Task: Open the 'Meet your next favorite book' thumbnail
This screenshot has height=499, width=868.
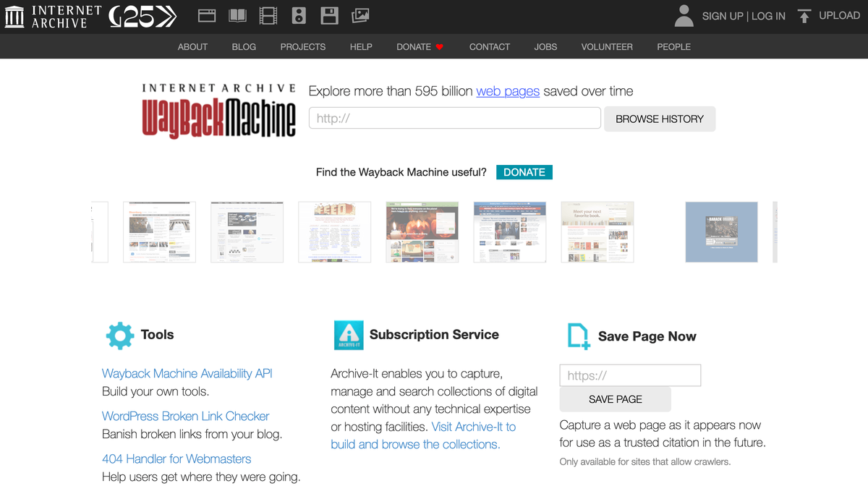Action: (x=597, y=232)
